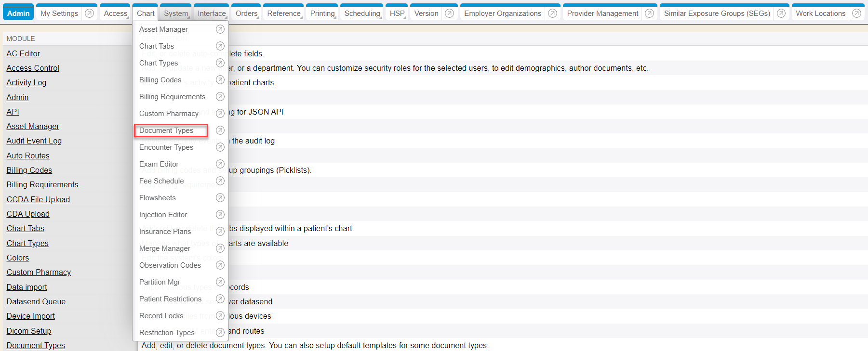
Task: Select Document Types from the Chart menu
Action: point(166,130)
